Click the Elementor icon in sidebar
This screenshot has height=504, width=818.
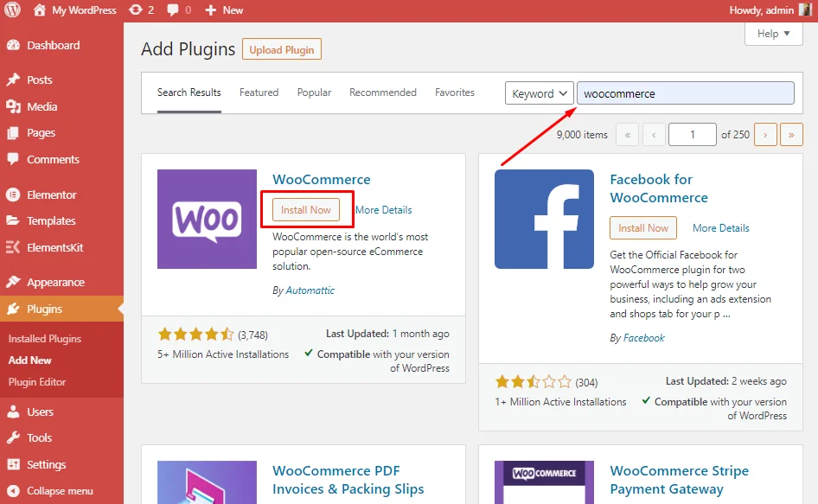pyautogui.click(x=13, y=195)
